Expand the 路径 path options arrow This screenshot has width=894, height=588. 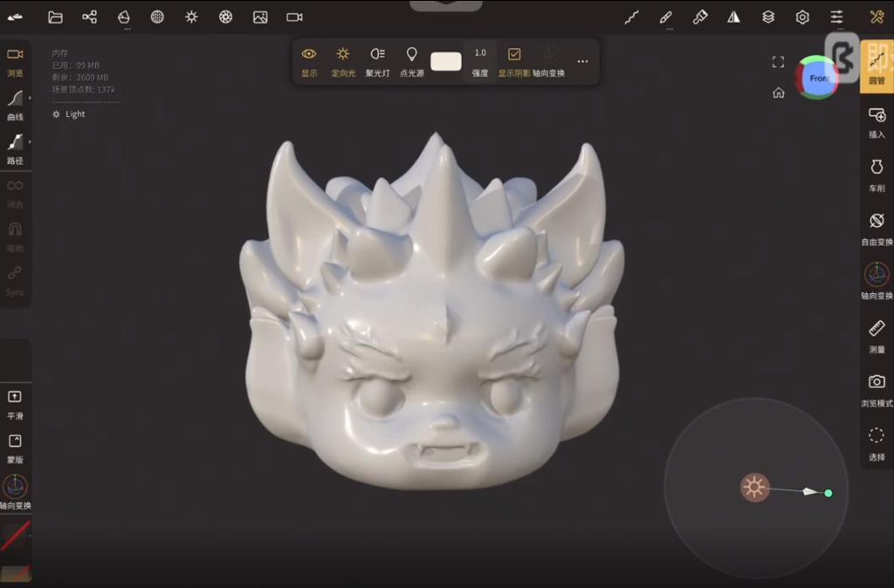pyautogui.click(x=30, y=141)
